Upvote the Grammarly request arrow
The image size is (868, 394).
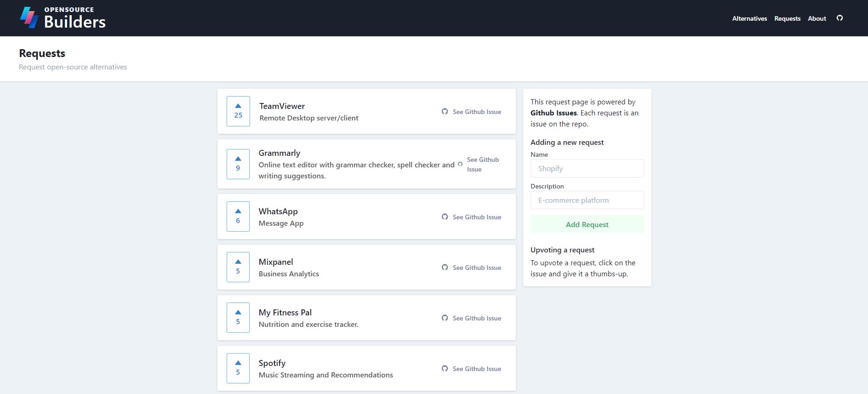coord(238,159)
